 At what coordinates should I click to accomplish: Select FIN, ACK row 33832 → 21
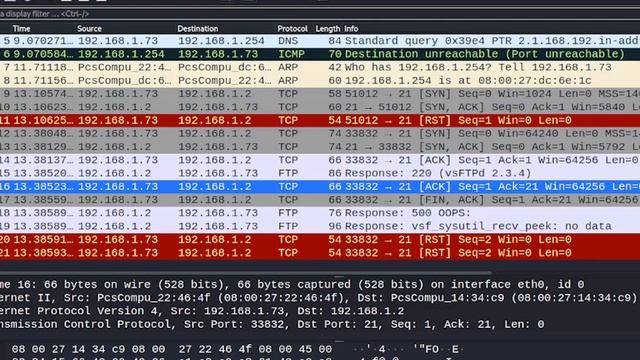pos(320,200)
